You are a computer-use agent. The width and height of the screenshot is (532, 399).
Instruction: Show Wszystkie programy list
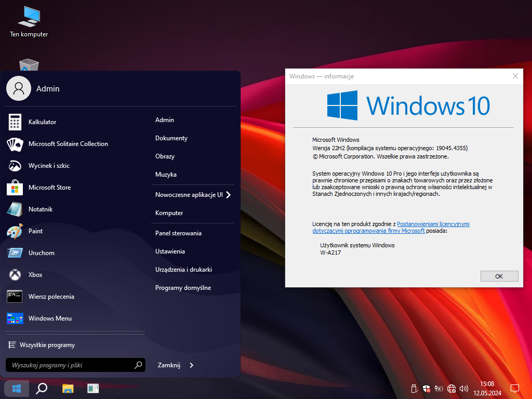click(x=47, y=345)
